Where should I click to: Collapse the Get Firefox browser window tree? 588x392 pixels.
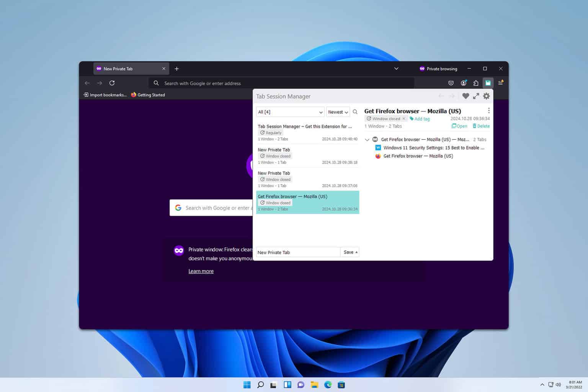click(367, 140)
